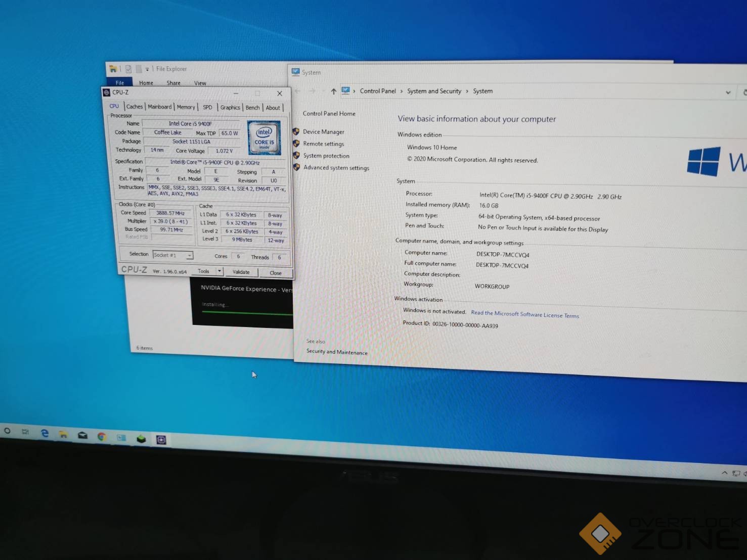The image size is (747, 560).
Task: Open the Share ribbon tab in File Explorer
Action: tap(173, 83)
